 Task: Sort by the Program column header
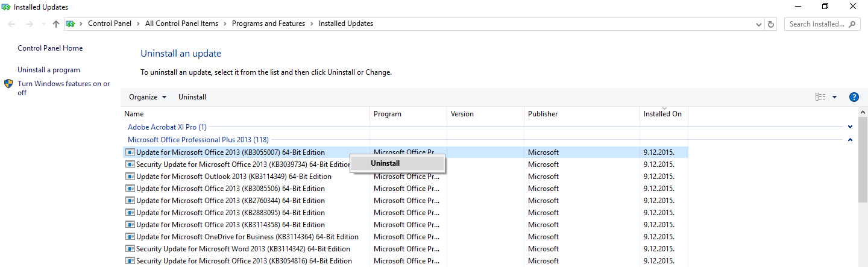point(408,114)
